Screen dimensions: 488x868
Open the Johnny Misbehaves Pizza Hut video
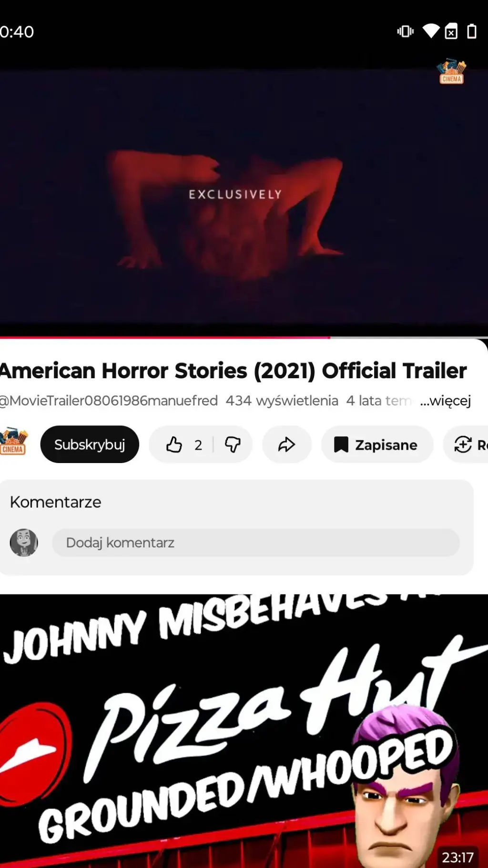pos(244,731)
